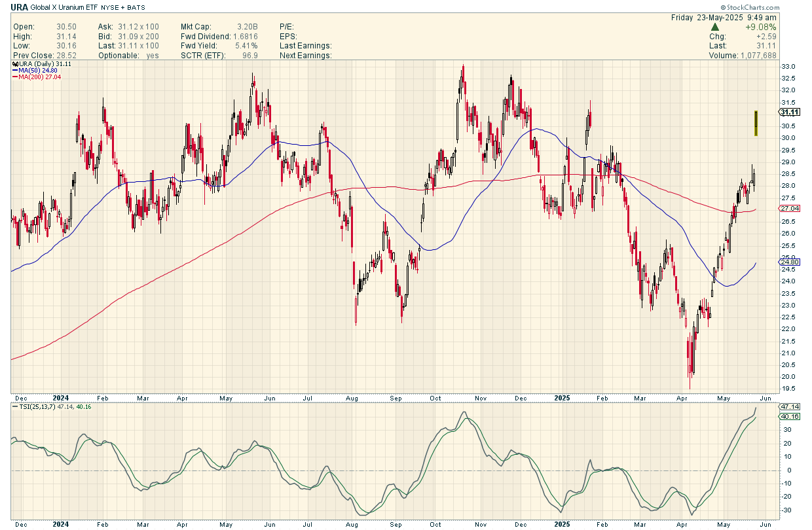Click the blue MA(50) legend line marker
Image resolution: width=812 pixels, height=530 pixels.
(14, 71)
